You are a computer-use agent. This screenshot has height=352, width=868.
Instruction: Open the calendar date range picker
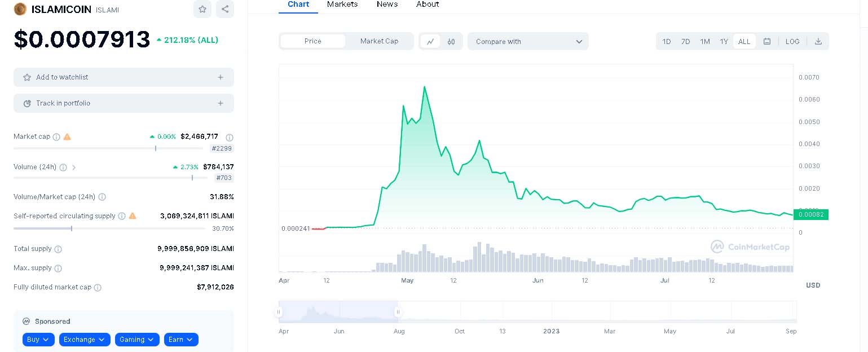767,41
